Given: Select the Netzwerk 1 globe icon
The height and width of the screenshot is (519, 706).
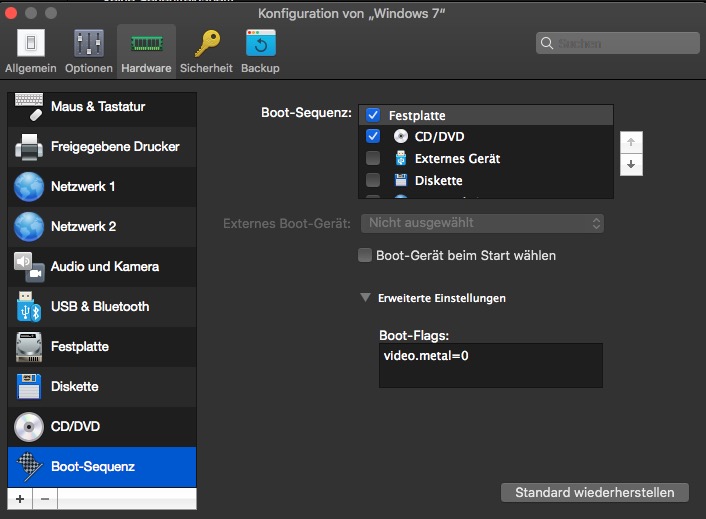Looking at the screenshot, I should [x=29, y=186].
